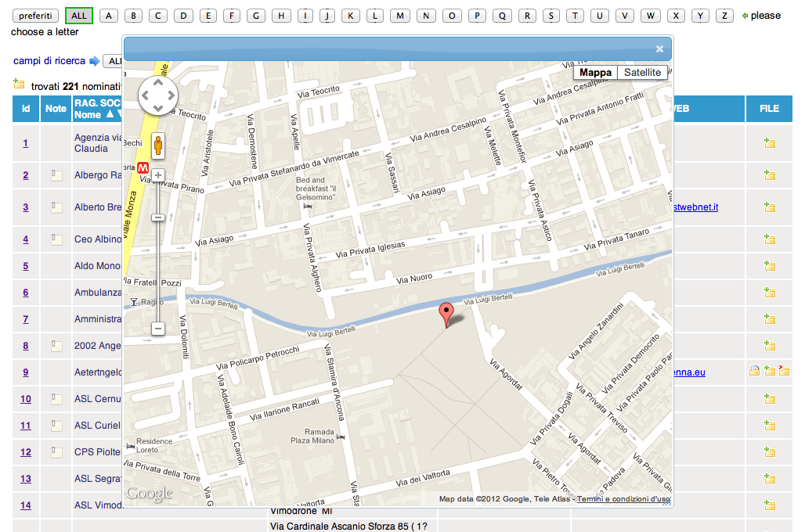Screen dimensions: 805x532
Task: Click the red location marker pin
Action: pyautogui.click(x=446, y=315)
